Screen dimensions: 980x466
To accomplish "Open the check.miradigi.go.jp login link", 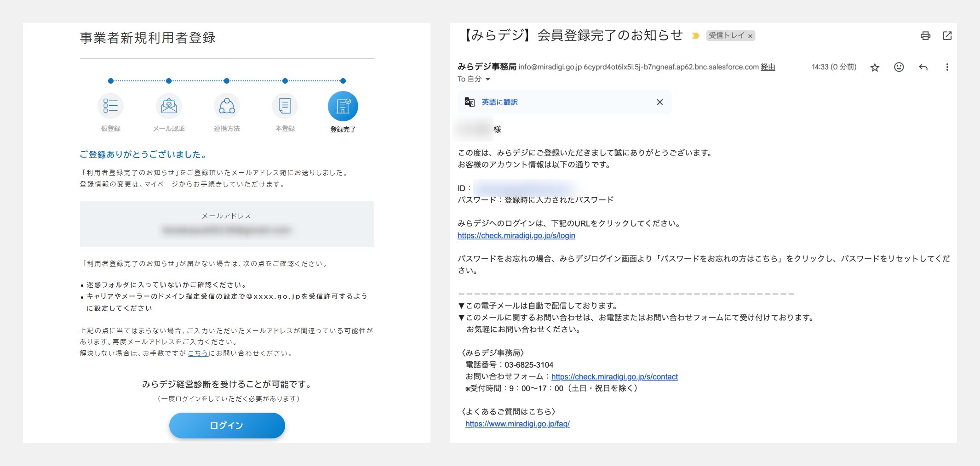I will coord(516,235).
